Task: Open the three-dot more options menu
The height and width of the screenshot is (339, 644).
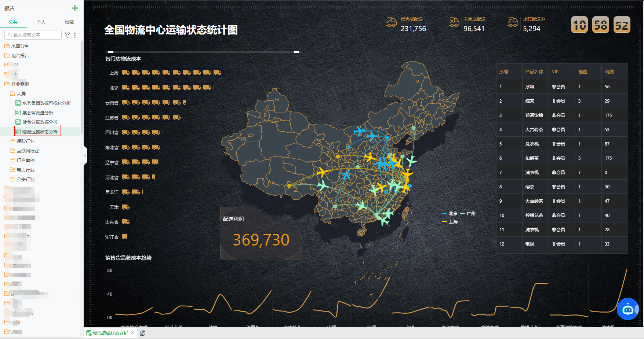Action: coord(75,35)
